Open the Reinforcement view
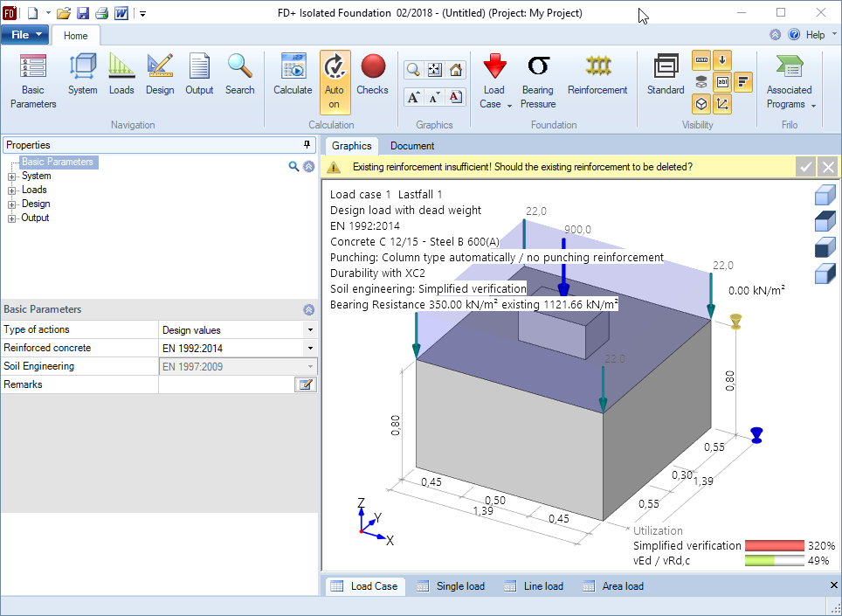The width and height of the screenshot is (842, 616). (597, 75)
